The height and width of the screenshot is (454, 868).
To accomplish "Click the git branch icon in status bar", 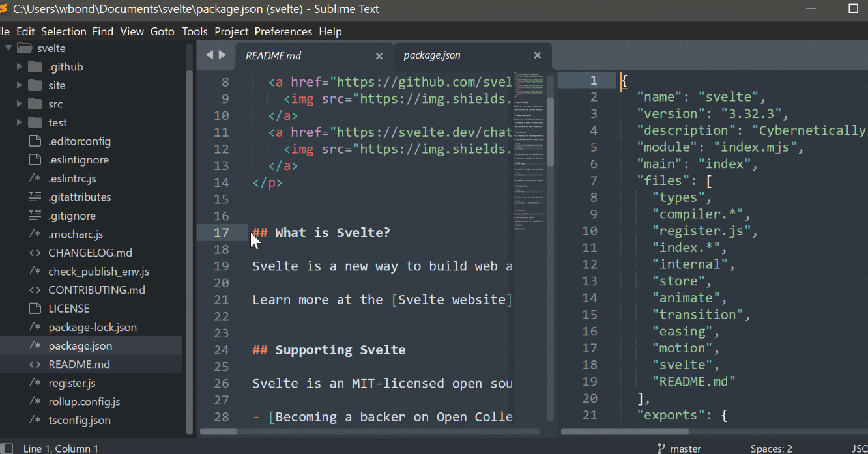I will [661, 448].
